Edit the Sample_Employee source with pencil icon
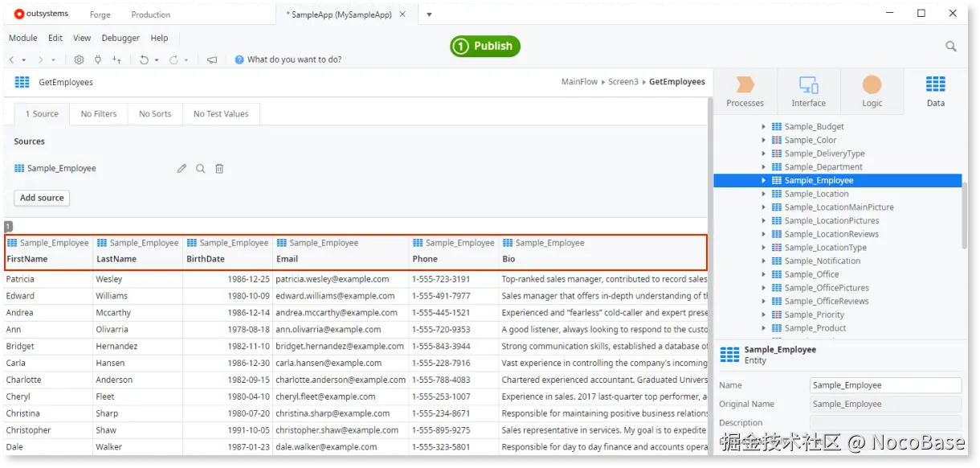The image size is (980, 468). pos(182,168)
